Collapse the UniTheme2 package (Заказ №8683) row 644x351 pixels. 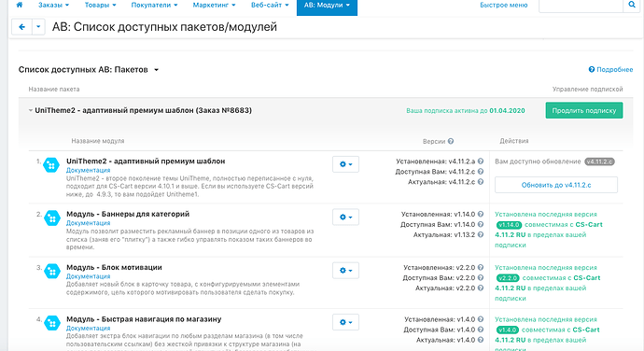(x=31, y=110)
